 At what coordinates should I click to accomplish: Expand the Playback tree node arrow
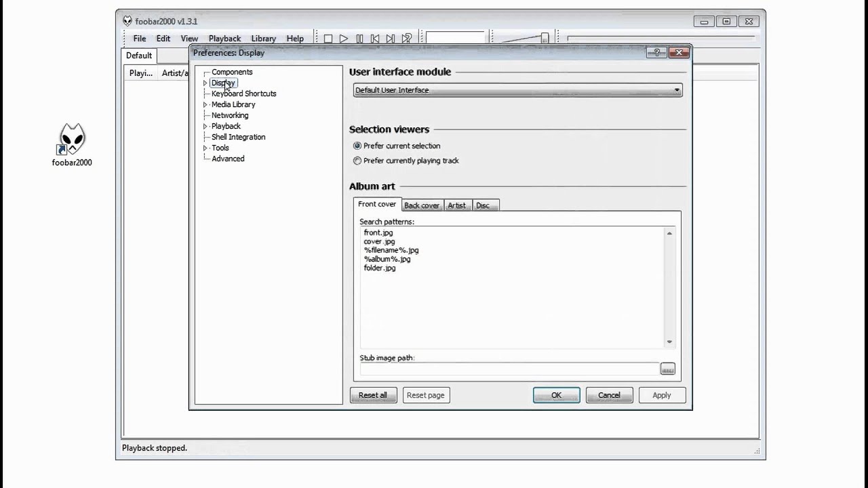pyautogui.click(x=205, y=126)
